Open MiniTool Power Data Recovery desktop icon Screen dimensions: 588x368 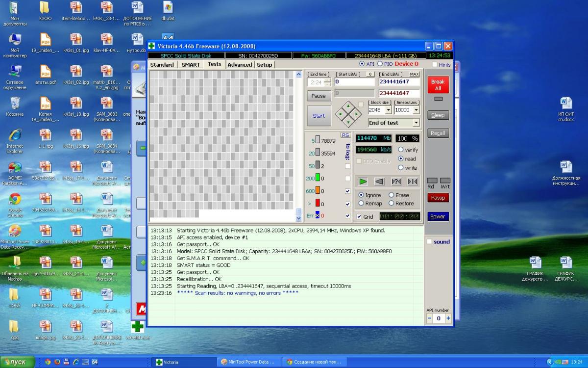15,237
